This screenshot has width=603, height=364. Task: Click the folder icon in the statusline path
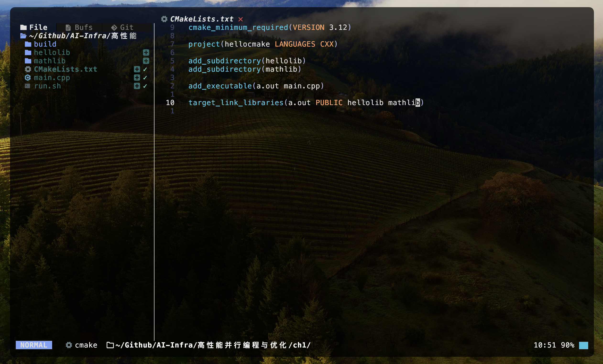110,345
